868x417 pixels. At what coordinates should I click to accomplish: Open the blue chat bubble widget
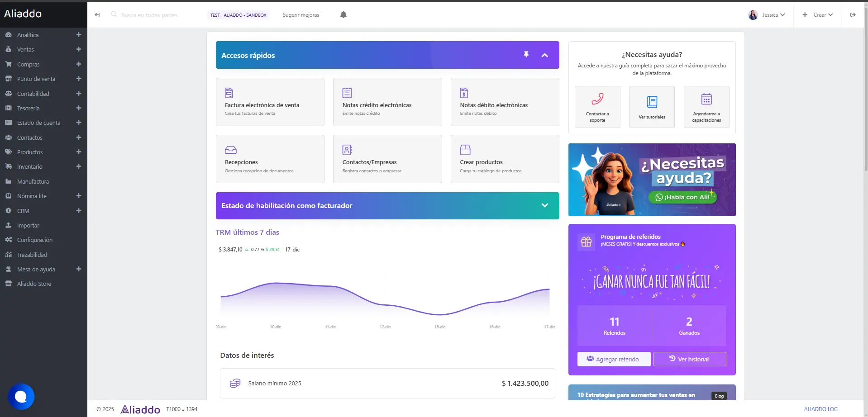(21, 397)
